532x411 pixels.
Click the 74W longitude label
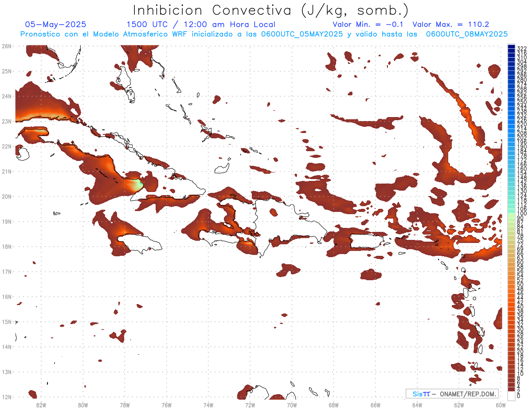pyautogui.click(x=208, y=404)
